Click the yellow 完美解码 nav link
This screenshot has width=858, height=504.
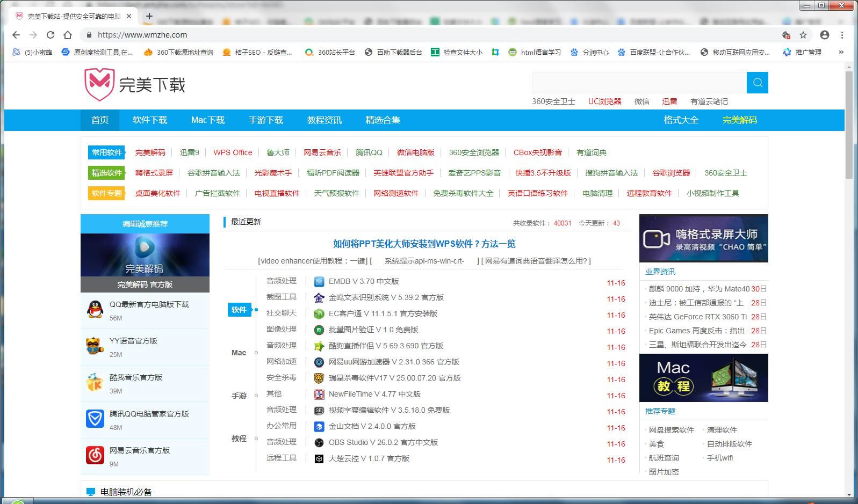[740, 120]
